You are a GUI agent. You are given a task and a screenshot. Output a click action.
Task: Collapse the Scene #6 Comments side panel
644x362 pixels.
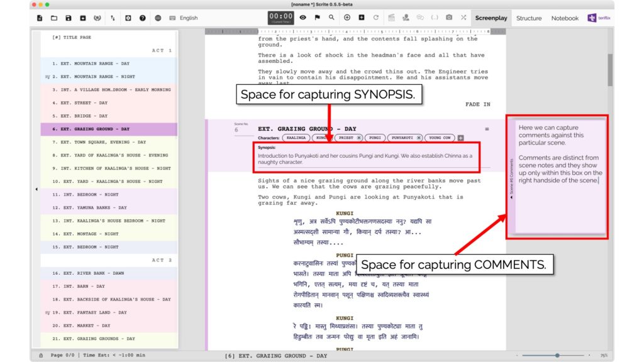[511, 197]
